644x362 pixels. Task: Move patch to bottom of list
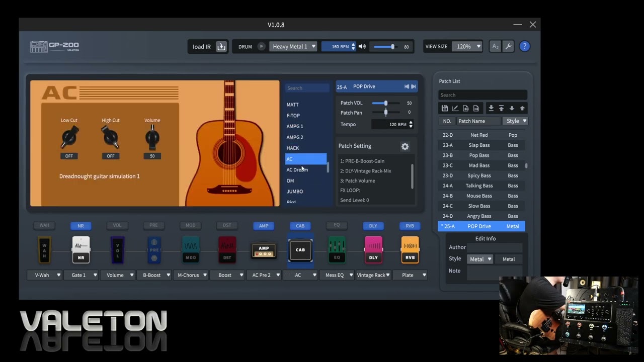point(491,108)
